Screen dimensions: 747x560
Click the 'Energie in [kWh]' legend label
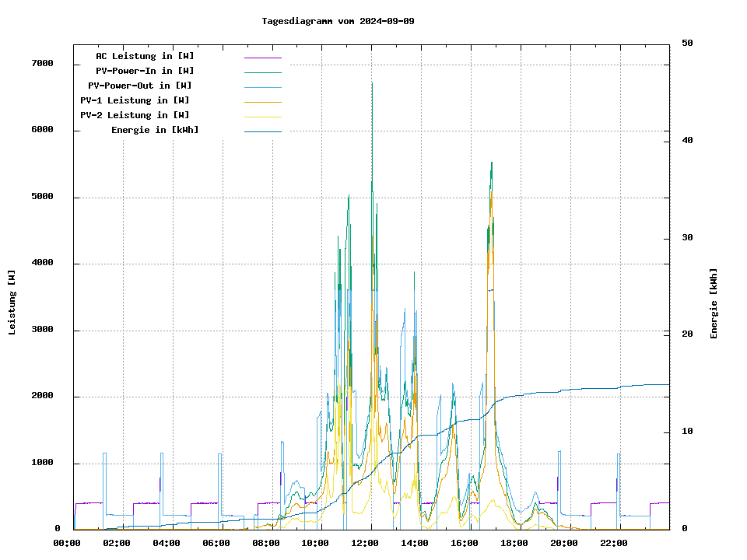tap(155, 130)
